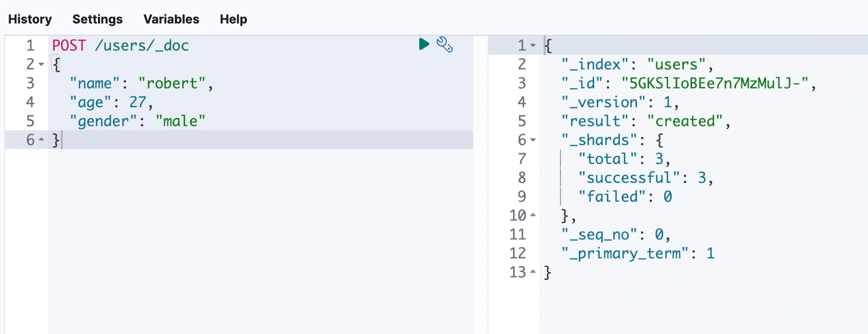Collapse request body at line 2 arrow
Screen dimensions: 868x334
pyautogui.click(x=42, y=64)
